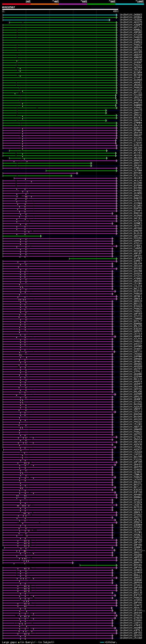This screenshot has height=644, width=146.
Task: Click the UniRef100_B2IW54 label
Action: click(131, 72)
